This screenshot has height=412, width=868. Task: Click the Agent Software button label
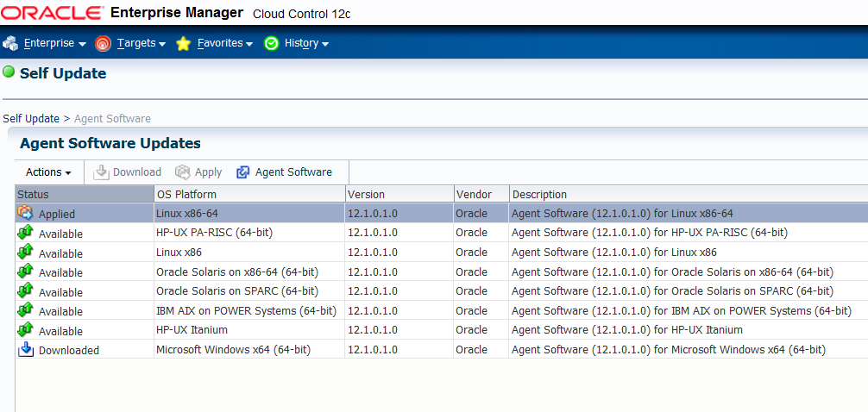293,172
